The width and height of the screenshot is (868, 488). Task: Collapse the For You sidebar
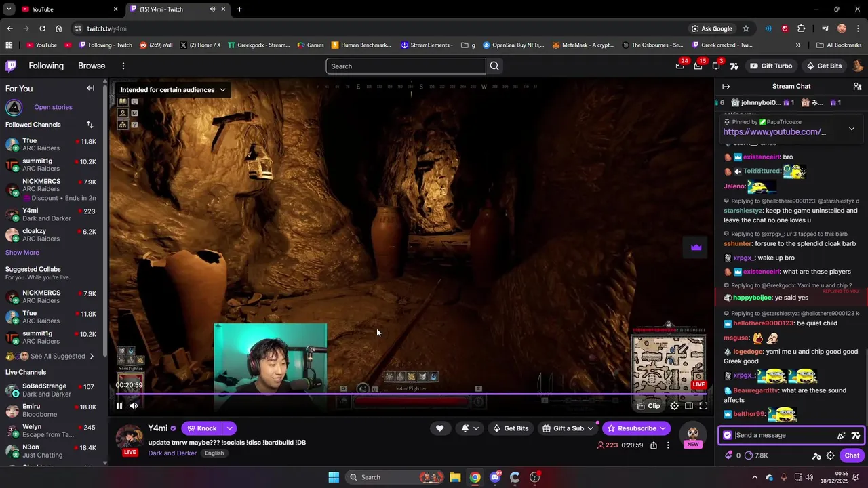pos(90,89)
